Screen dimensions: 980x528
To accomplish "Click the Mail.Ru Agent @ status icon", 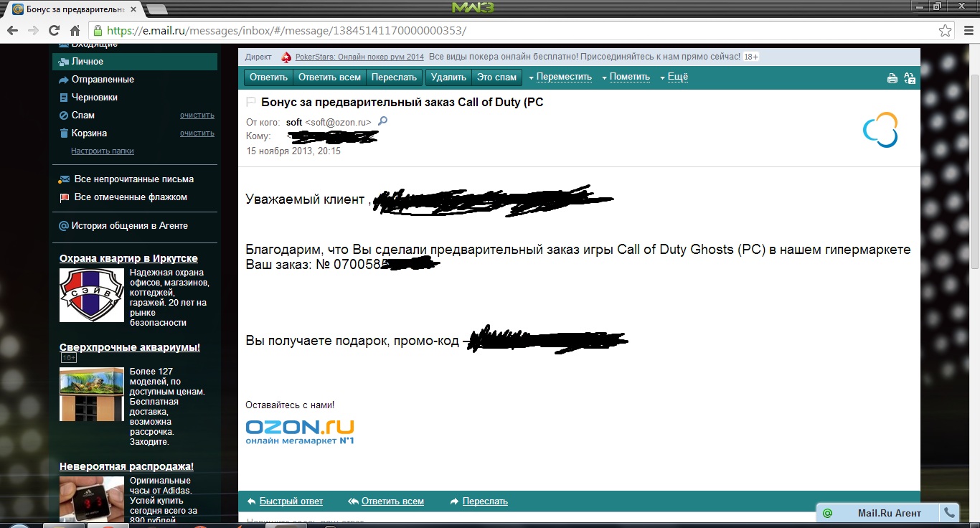I will tap(827, 513).
